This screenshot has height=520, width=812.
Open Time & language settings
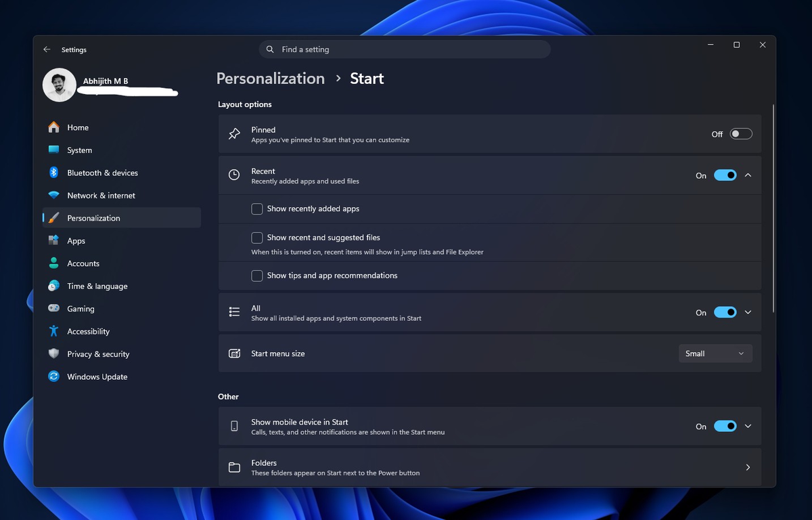click(x=122, y=286)
